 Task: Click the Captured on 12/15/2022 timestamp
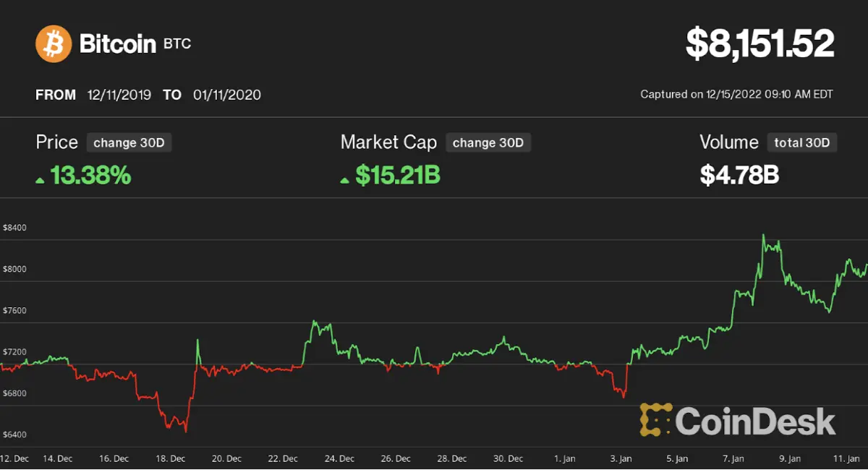pyautogui.click(x=736, y=94)
